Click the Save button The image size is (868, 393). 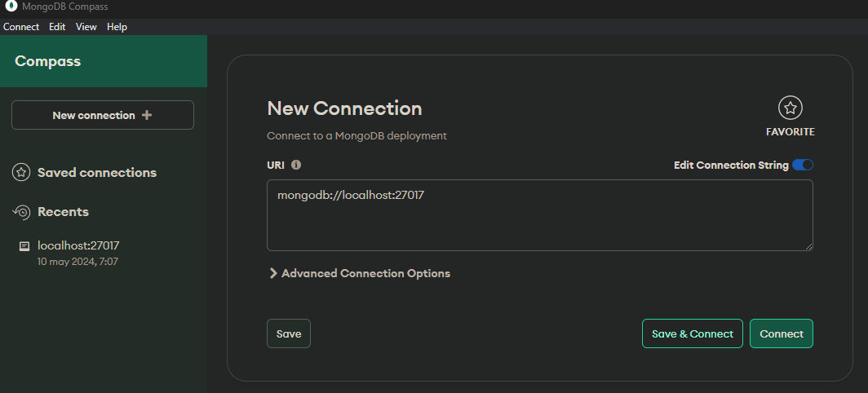pos(289,333)
